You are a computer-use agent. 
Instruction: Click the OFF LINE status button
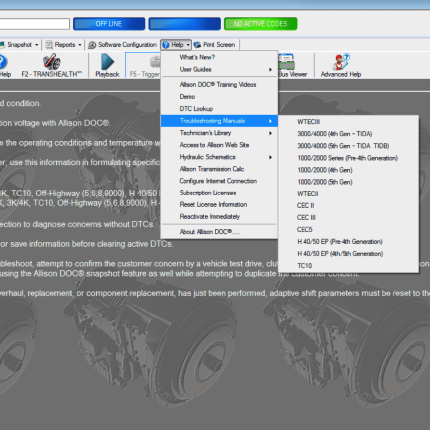(109, 24)
